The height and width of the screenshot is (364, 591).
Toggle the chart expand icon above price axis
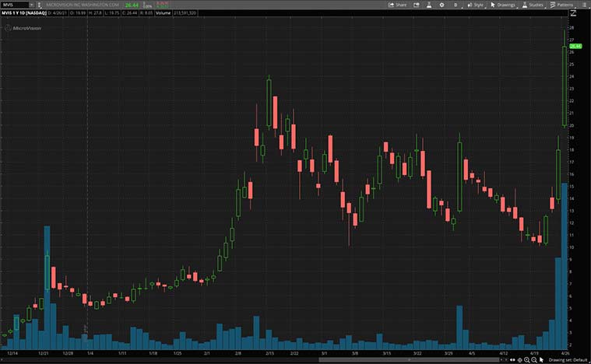[x=573, y=13]
